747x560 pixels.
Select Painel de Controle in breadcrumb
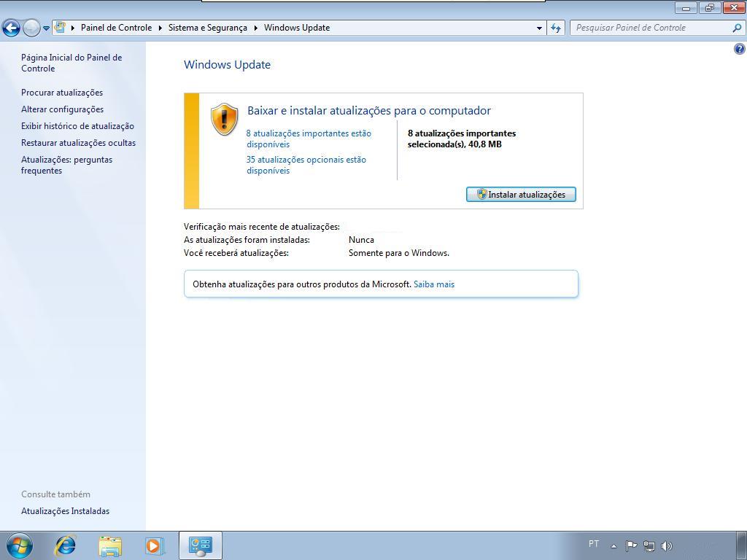click(x=116, y=28)
